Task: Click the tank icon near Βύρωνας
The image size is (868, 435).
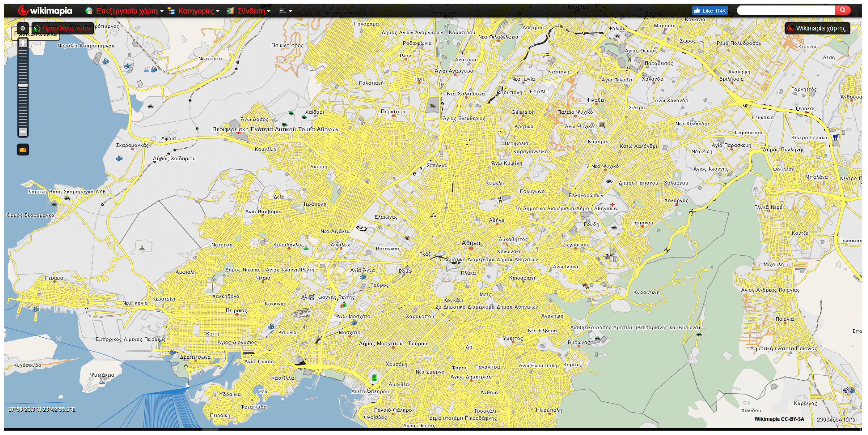Action: coord(597,338)
